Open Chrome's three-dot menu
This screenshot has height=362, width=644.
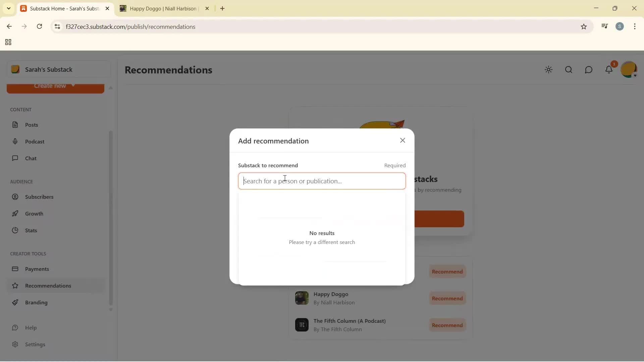click(635, 26)
